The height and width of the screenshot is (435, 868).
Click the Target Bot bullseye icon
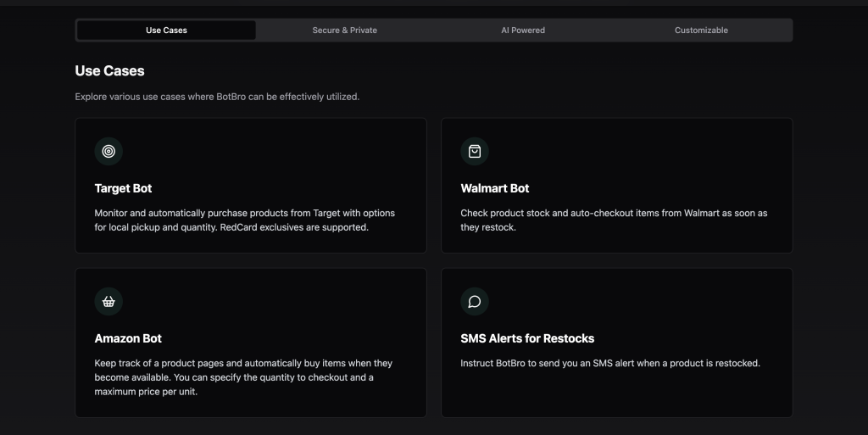(108, 151)
